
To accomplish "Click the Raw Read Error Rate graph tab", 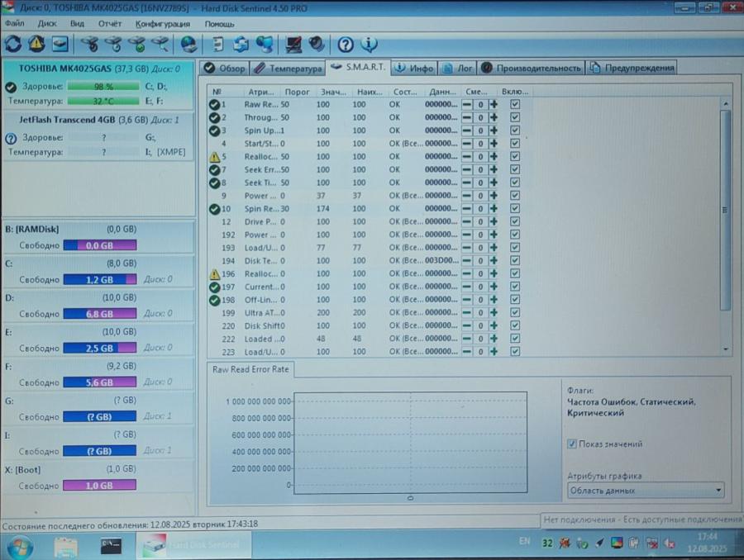I will [x=250, y=369].
